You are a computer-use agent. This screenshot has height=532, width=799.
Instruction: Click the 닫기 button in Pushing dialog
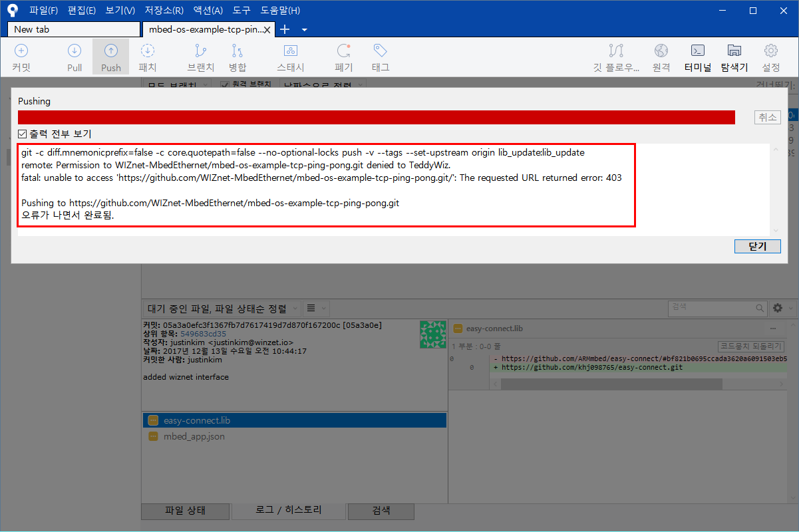[x=757, y=246]
